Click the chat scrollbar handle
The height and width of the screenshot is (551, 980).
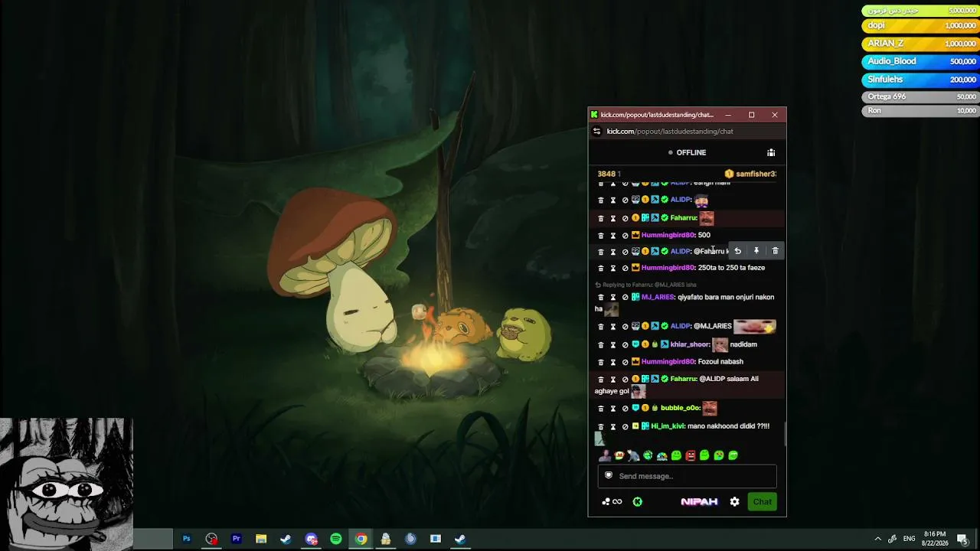point(784,434)
